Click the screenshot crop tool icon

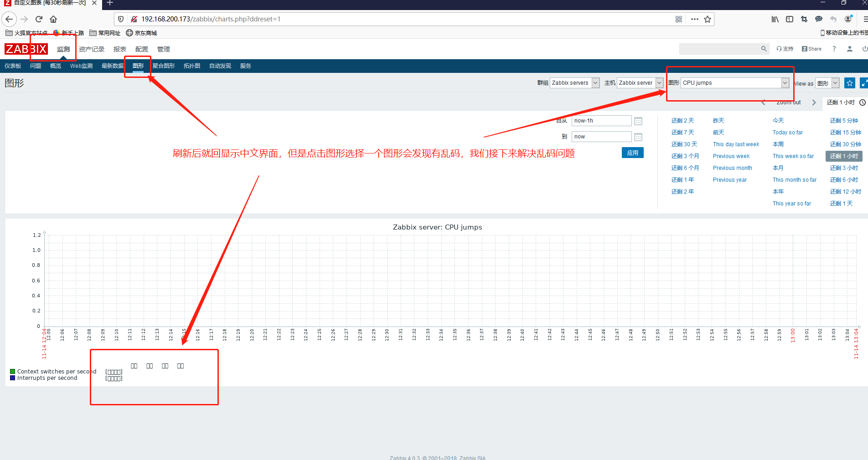[804, 19]
